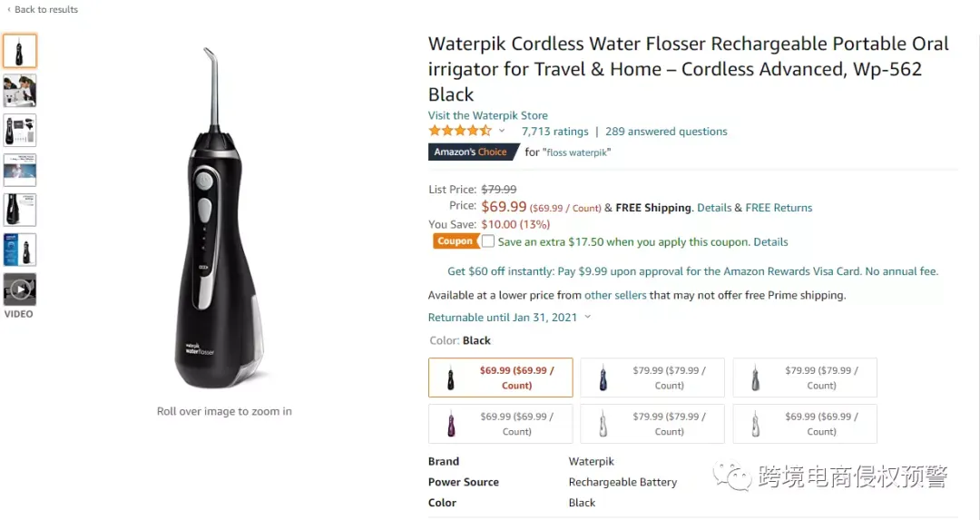Open the other sellers link
The width and height of the screenshot is (980, 520).
pos(615,295)
